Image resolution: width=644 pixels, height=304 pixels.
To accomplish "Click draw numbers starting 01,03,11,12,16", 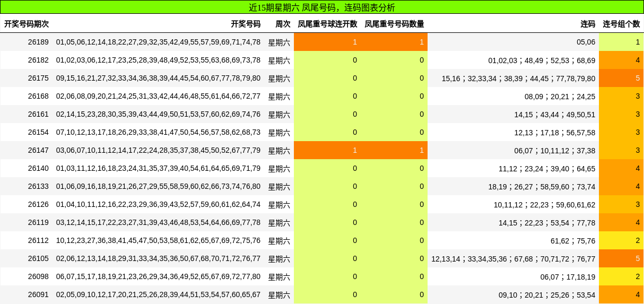I will click(x=159, y=168).
